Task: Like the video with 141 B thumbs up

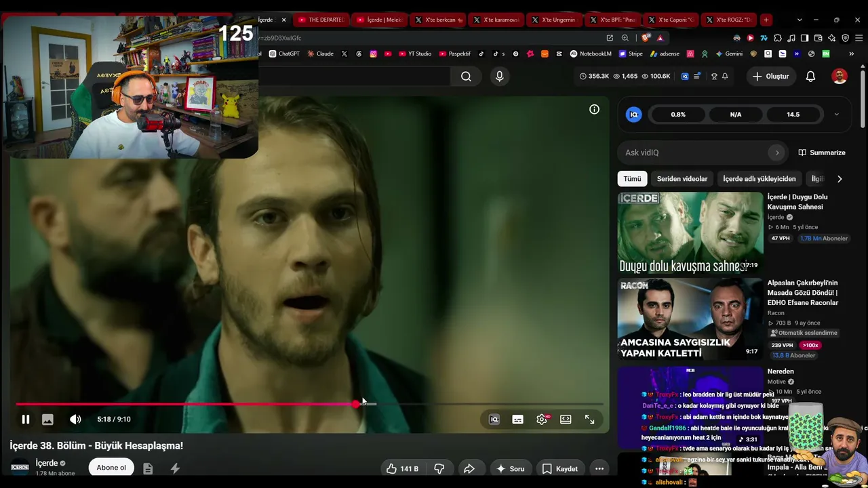Action: 402,468
